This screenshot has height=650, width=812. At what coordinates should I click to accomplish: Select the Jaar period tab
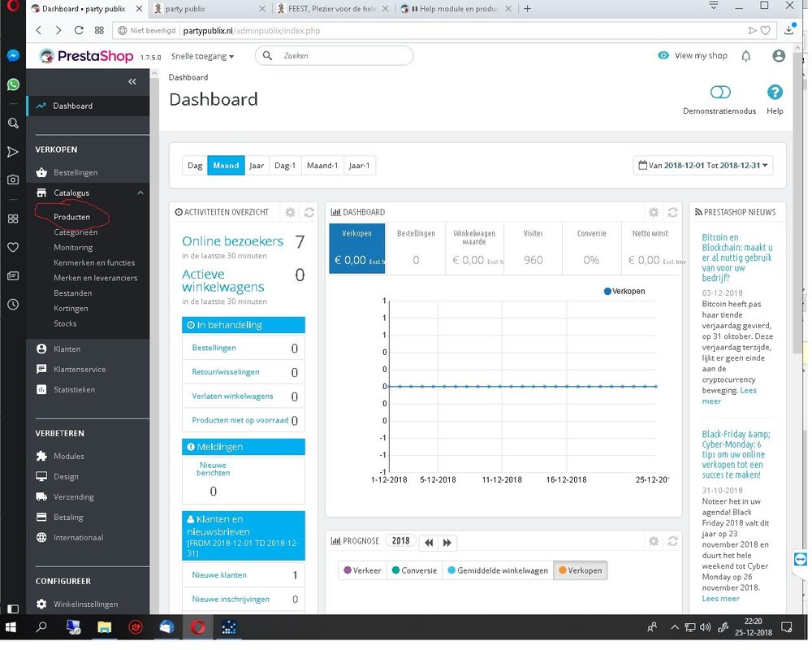(x=257, y=166)
